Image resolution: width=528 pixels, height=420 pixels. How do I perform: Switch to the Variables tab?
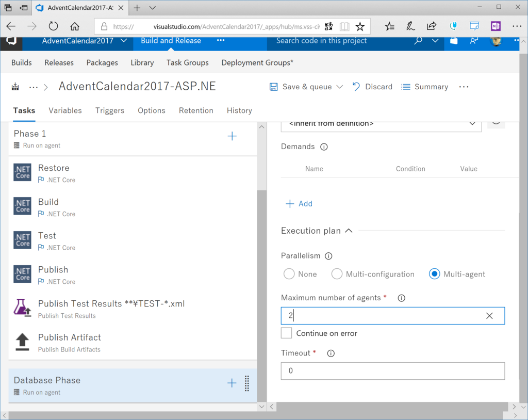pyautogui.click(x=65, y=110)
